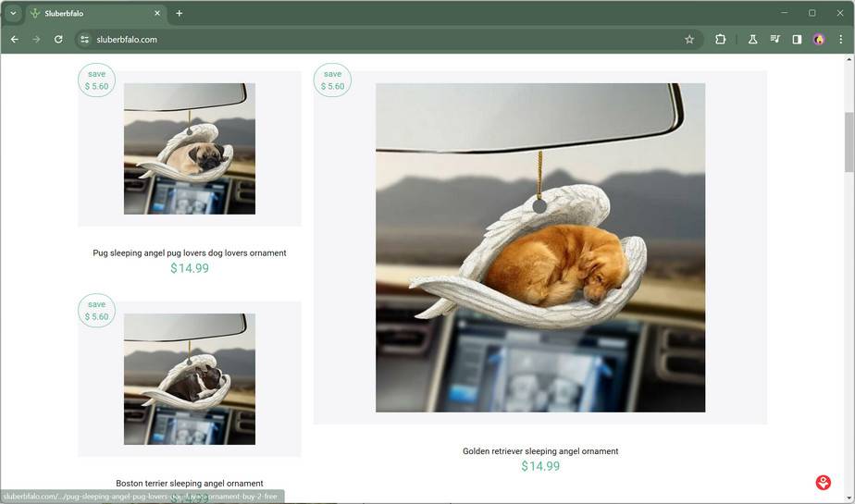
Task: Click the Pug ornament $14.99 price
Action: (189, 268)
